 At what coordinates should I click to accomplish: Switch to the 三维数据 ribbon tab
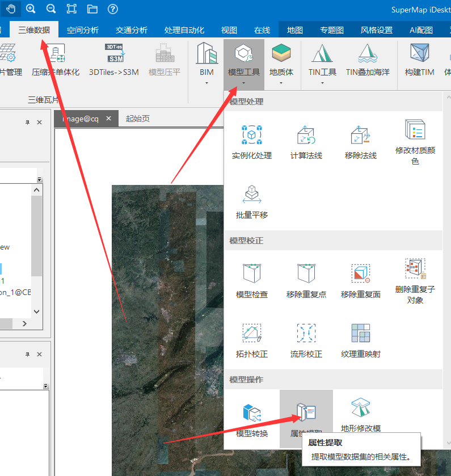coord(34,30)
